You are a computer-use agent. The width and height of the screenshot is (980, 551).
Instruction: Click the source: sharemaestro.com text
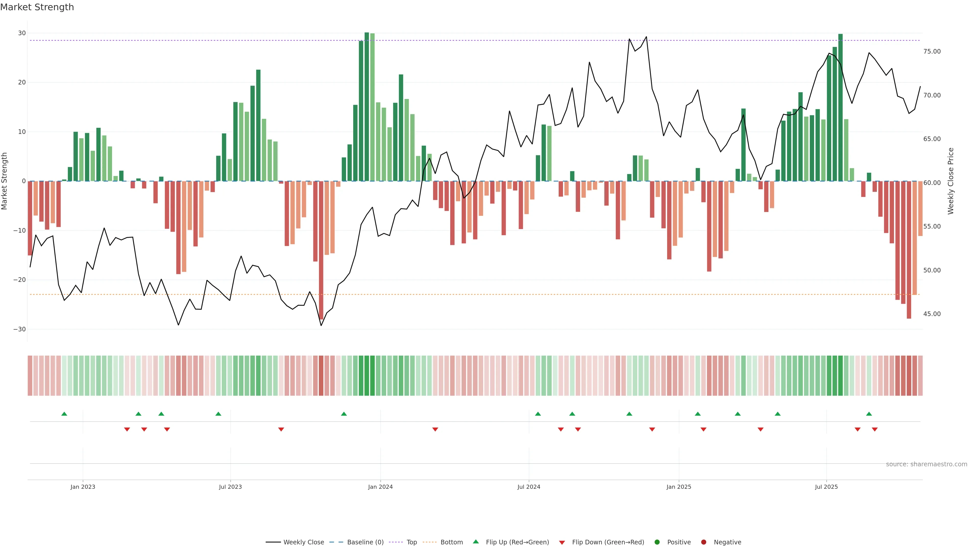click(926, 464)
